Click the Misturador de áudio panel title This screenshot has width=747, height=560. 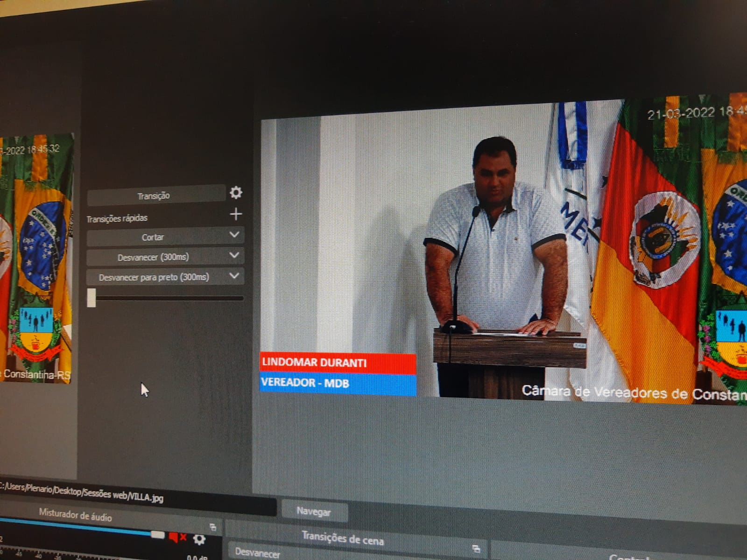(x=75, y=515)
